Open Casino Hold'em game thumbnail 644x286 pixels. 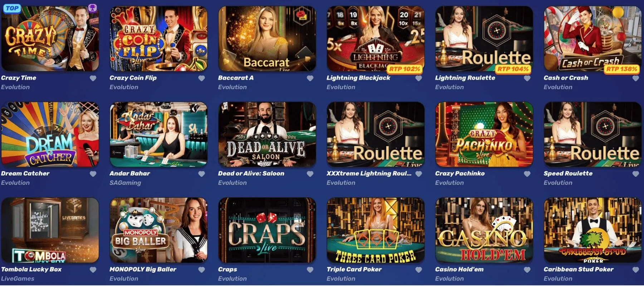[x=484, y=230]
